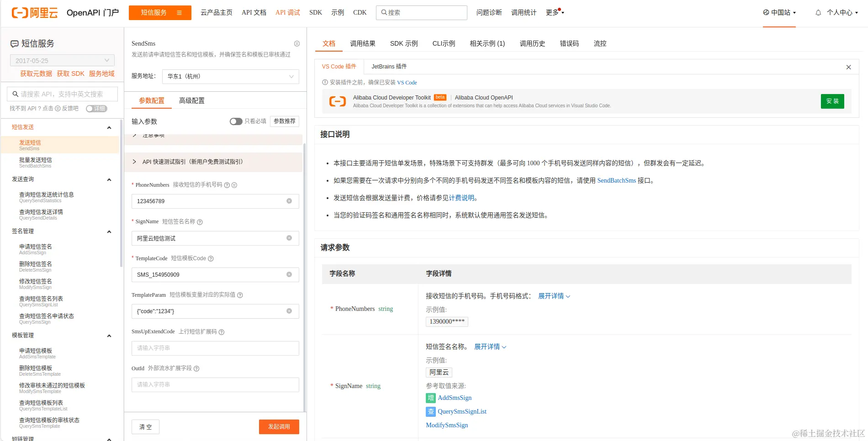Click the Alibaba Cloud Developer Toolkit logo

338,101
